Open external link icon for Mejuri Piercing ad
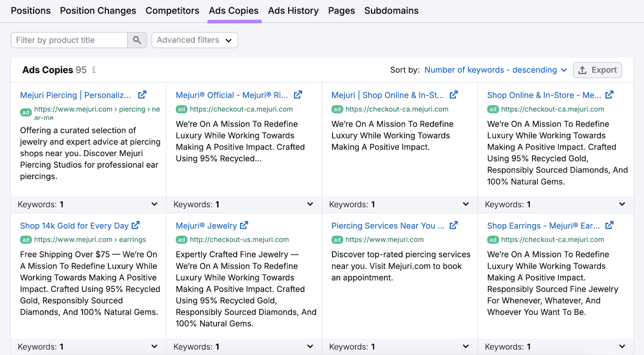 (142, 95)
